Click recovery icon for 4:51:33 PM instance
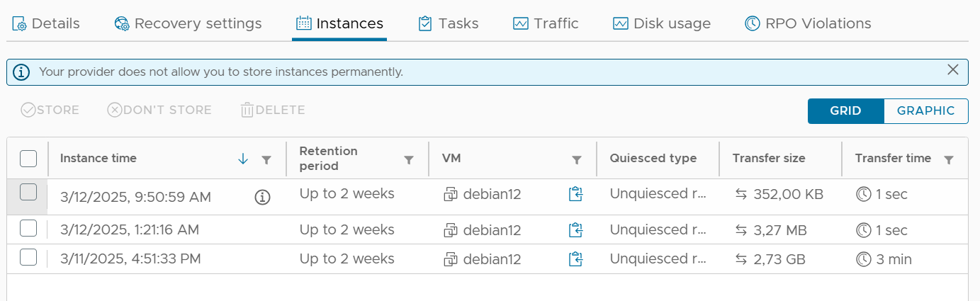The image size is (980, 301). coord(575,259)
